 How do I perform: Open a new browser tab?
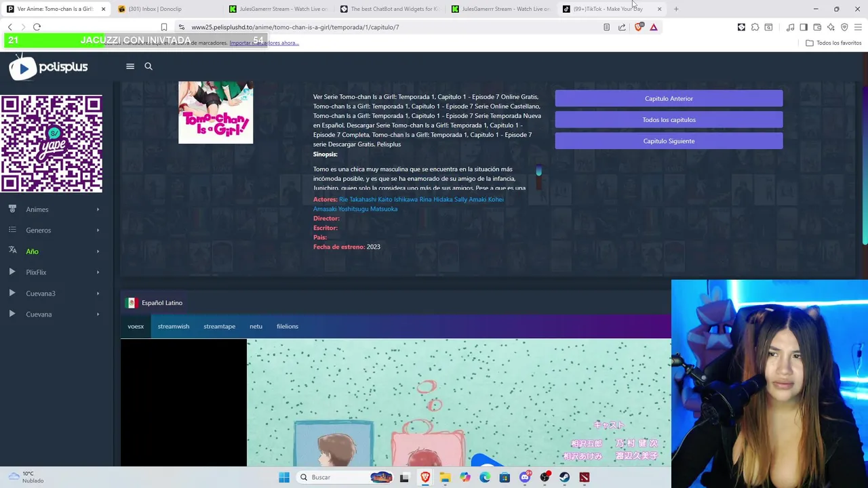pyautogui.click(x=676, y=9)
